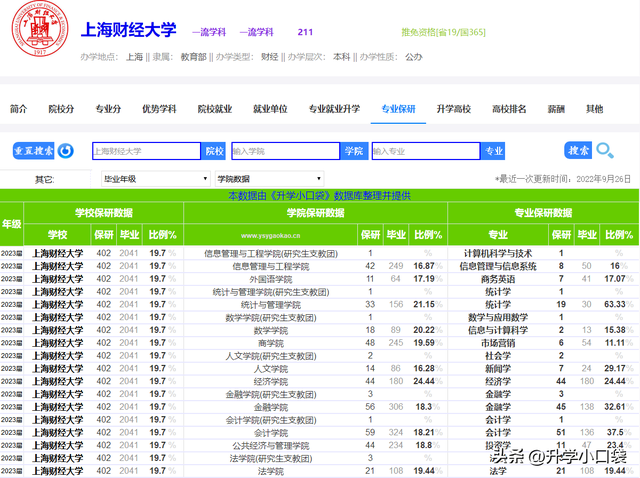The width and height of the screenshot is (640, 478).
Task: Switch to the 专业就业升学 tab
Action: [x=334, y=109]
